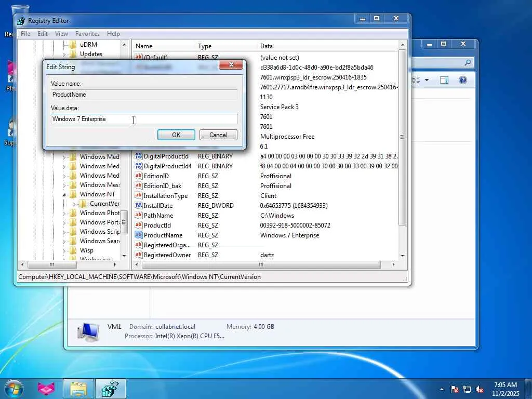
Task: Expand the CurrentVersion tree node
Action: [74, 204]
